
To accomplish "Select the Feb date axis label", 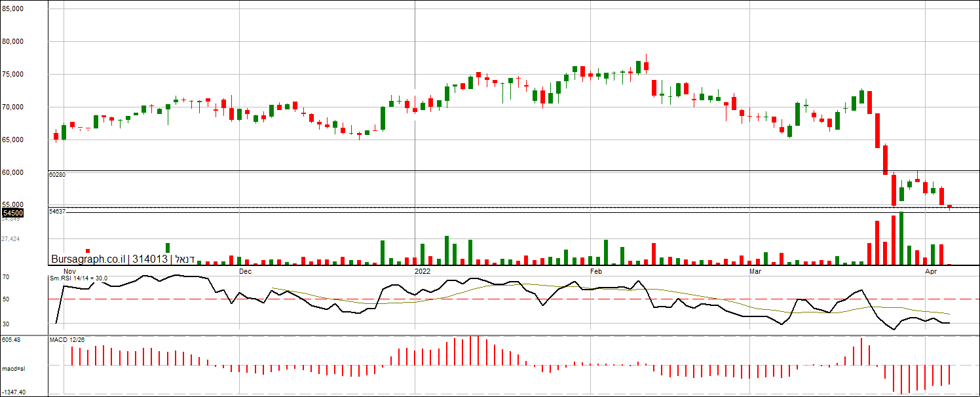I will [x=596, y=271].
